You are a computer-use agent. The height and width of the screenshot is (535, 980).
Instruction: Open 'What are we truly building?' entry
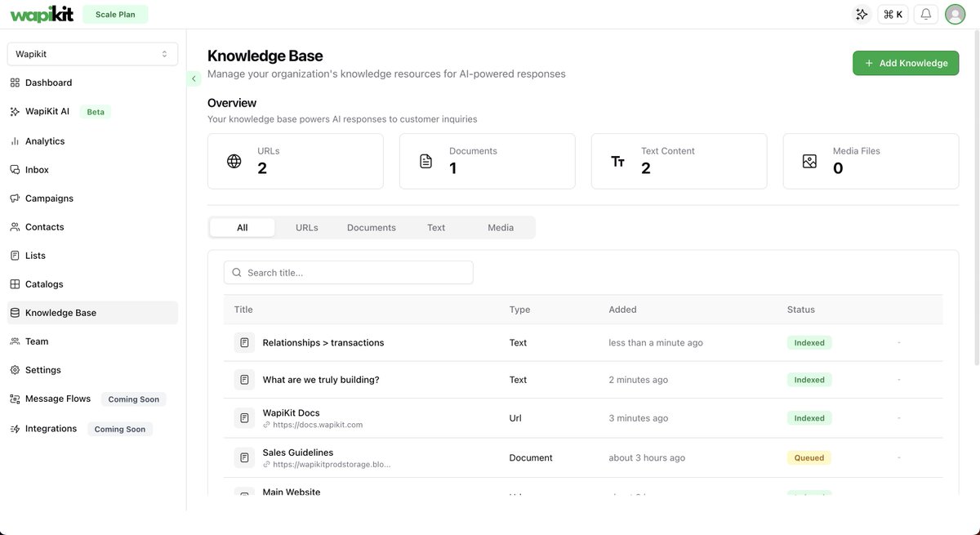click(321, 380)
